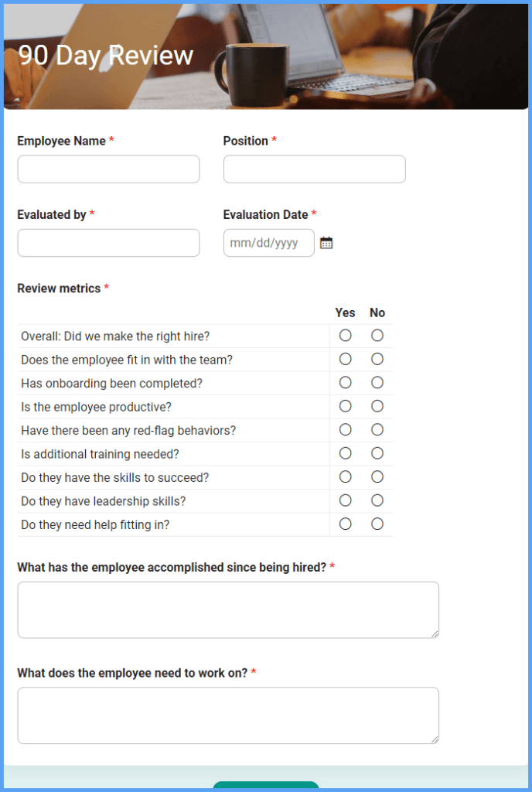This screenshot has width=532, height=792.
Task: Select Yes for 'Do they have the skills to succeed?'
Action: click(x=345, y=476)
